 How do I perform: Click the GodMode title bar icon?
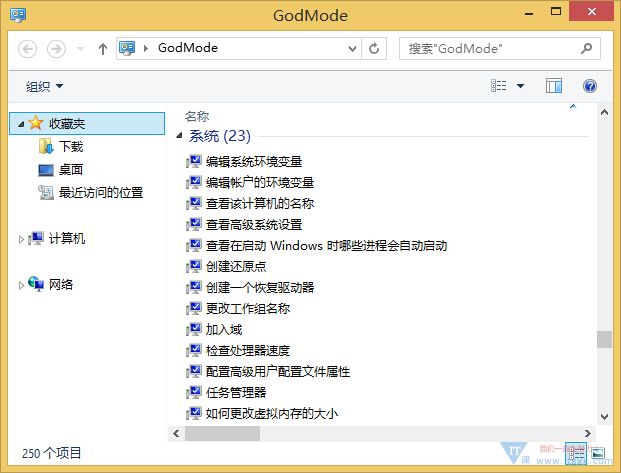(18, 15)
